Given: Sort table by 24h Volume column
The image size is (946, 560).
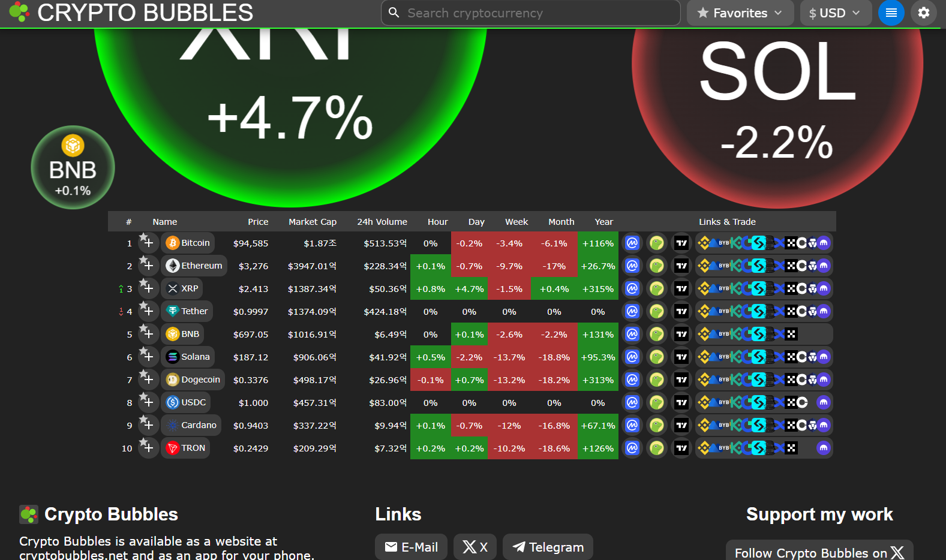Looking at the screenshot, I should [382, 222].
